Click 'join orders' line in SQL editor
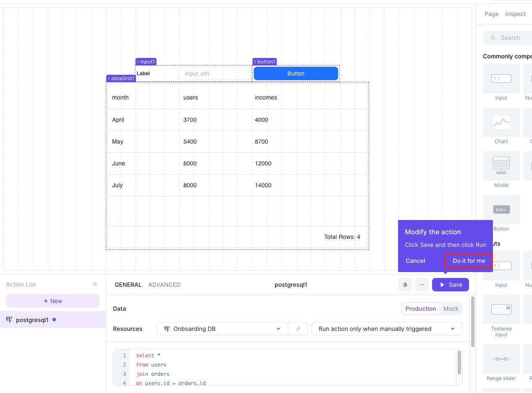 pyautogui.click(x=152, y=374)
